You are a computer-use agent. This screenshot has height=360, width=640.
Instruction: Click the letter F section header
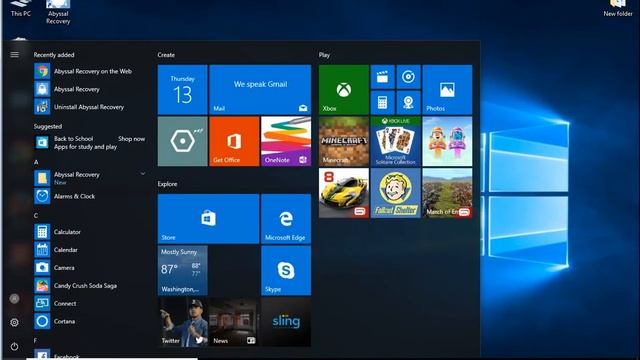(36, 340)
